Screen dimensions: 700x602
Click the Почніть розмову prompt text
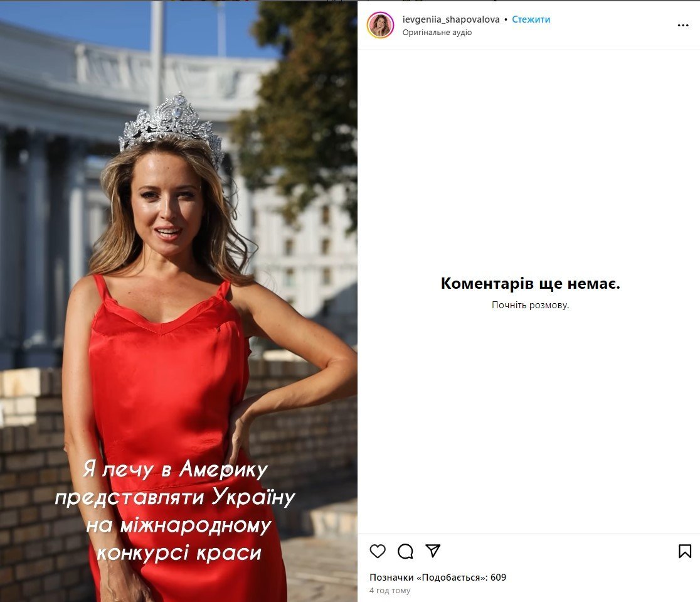pos(531,305)
